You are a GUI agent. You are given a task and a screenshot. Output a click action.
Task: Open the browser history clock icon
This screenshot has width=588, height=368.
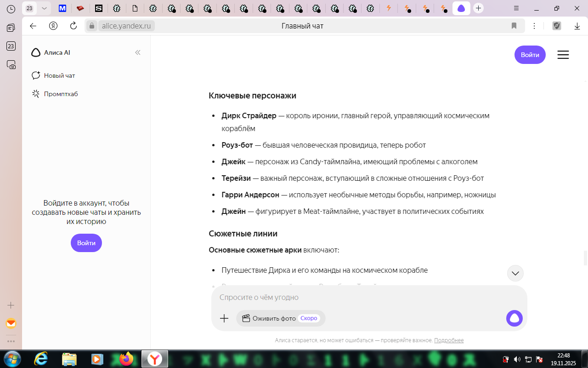(11, 9)
